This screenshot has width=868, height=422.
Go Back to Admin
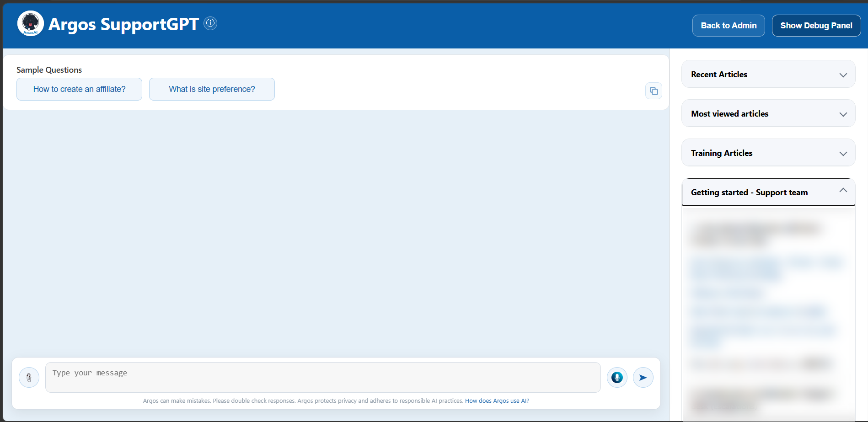(729, 26)
